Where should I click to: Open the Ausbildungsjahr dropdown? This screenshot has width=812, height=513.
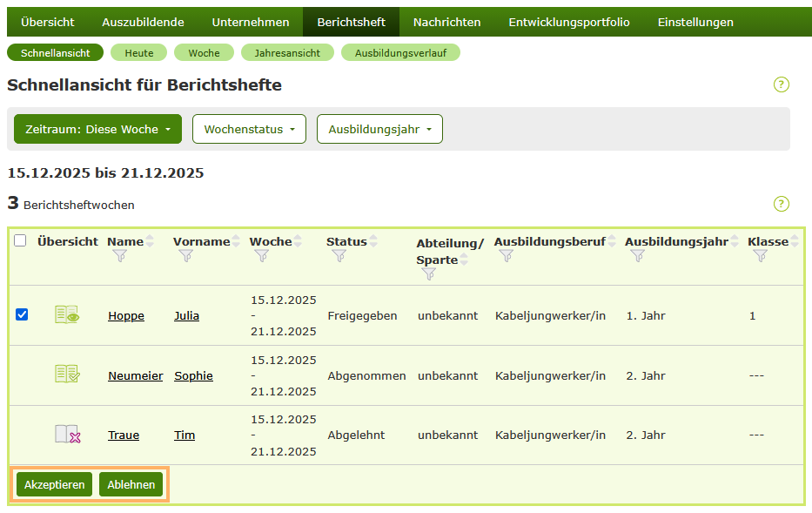(379, 127)
